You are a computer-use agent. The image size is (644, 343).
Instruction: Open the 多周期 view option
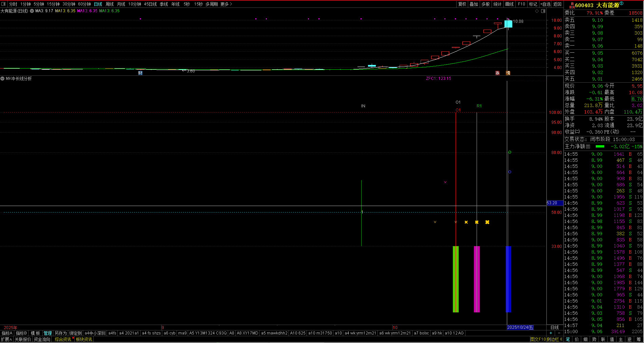[x=211, y=4]
